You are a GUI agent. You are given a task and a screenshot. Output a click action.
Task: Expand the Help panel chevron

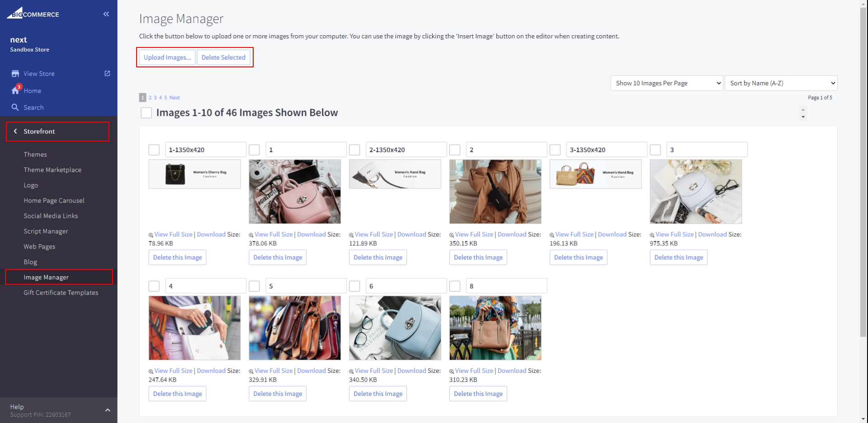pyautogui.click(x=108, y=410)
